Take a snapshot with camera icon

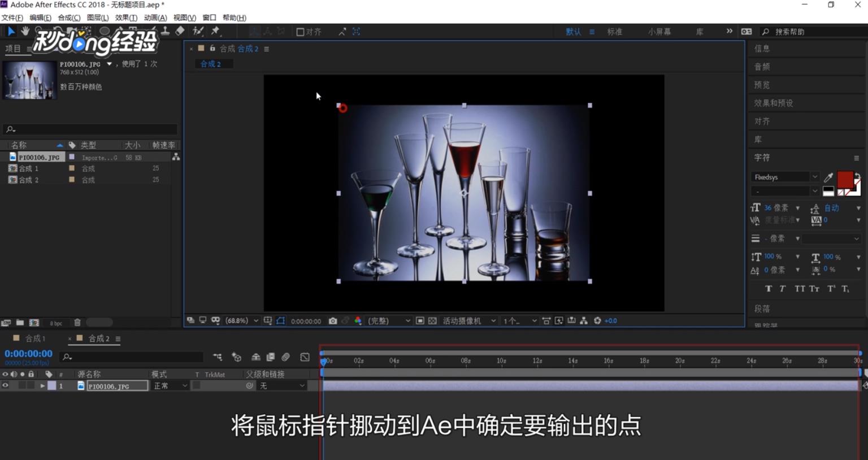333,320
